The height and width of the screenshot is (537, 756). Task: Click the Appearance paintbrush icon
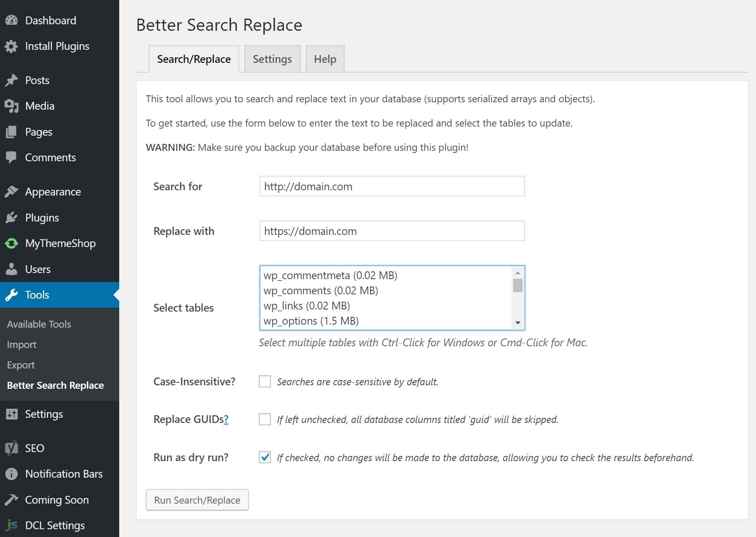(12, 192)
